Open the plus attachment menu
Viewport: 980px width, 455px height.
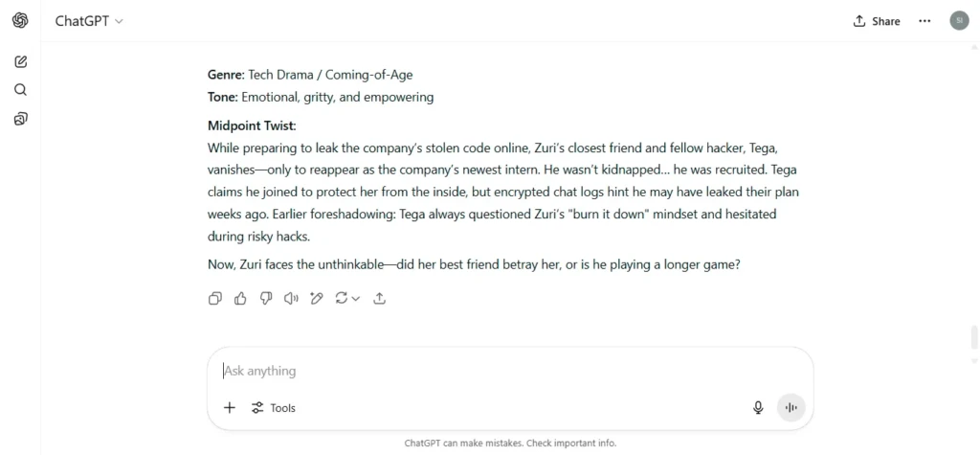pos(230,408)
